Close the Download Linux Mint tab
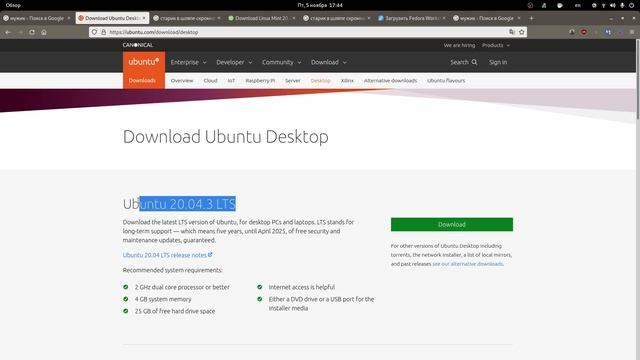The image size is (640, 360). coord(293,18)
